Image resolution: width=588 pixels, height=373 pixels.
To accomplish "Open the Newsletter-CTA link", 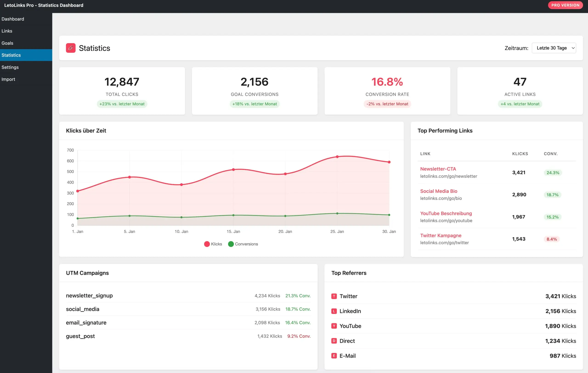I will coord(438,169).
